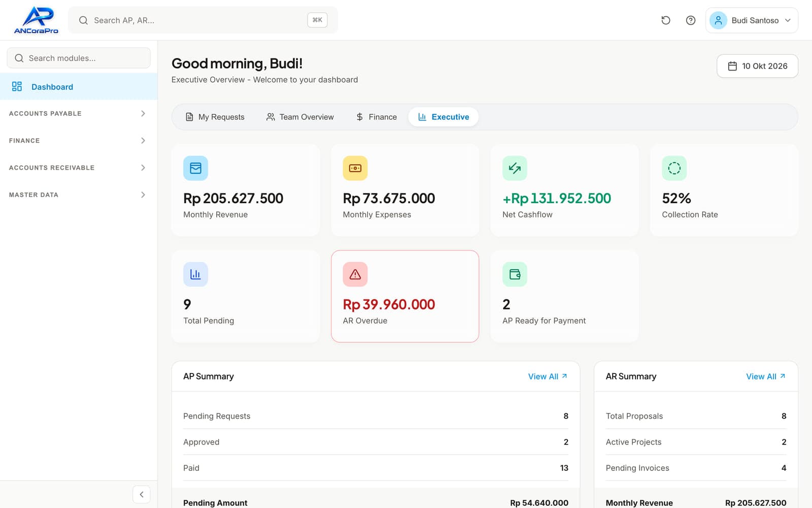The height and width of the screenshot is (508, 812).
Task: Click the Pending Requests row
Action: (x=376, y=416)
